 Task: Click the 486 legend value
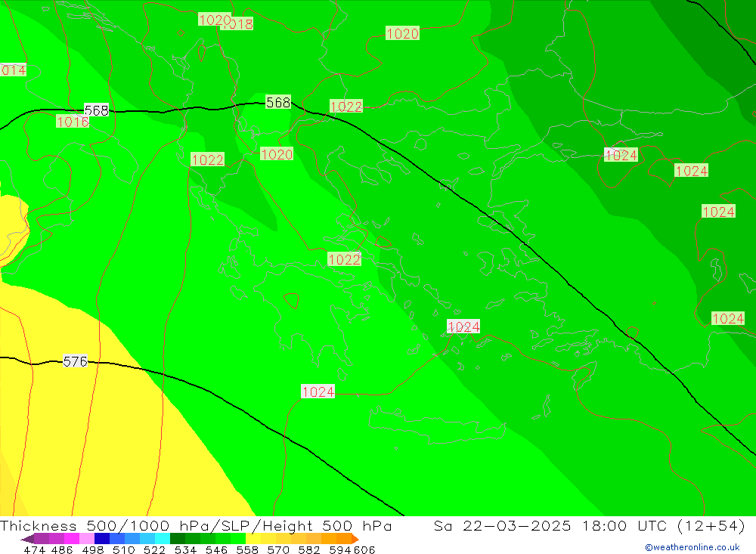pyautogui.click(x=62, y=549)
